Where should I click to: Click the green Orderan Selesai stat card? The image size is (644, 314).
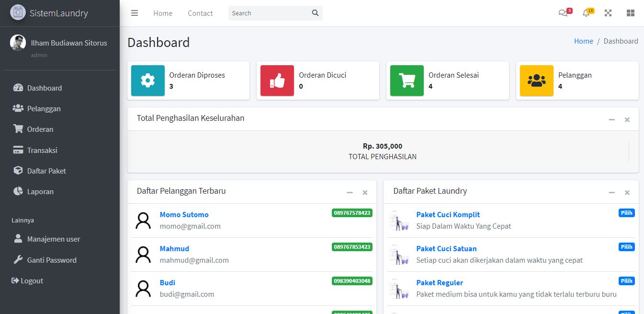(447, 80)
